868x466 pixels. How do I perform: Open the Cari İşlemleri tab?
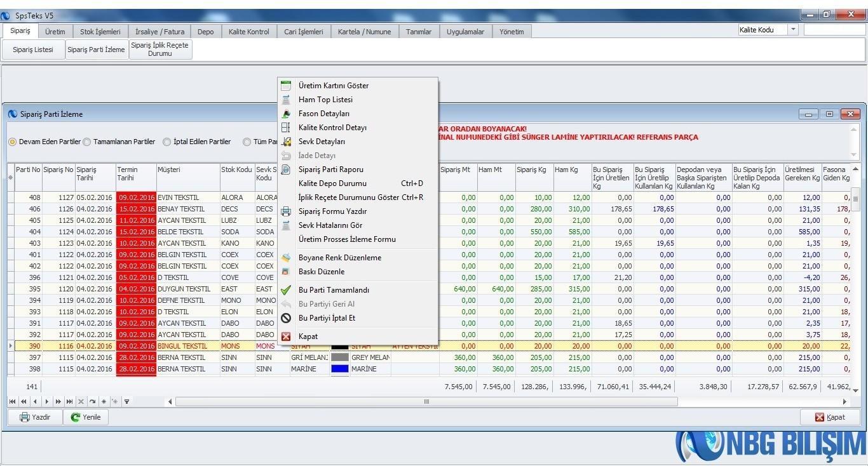pos(304,32)
